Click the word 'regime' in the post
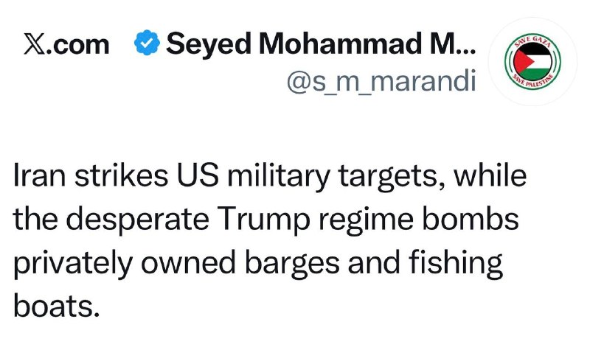Screen dimensions: 590x364 coord(366,221)
